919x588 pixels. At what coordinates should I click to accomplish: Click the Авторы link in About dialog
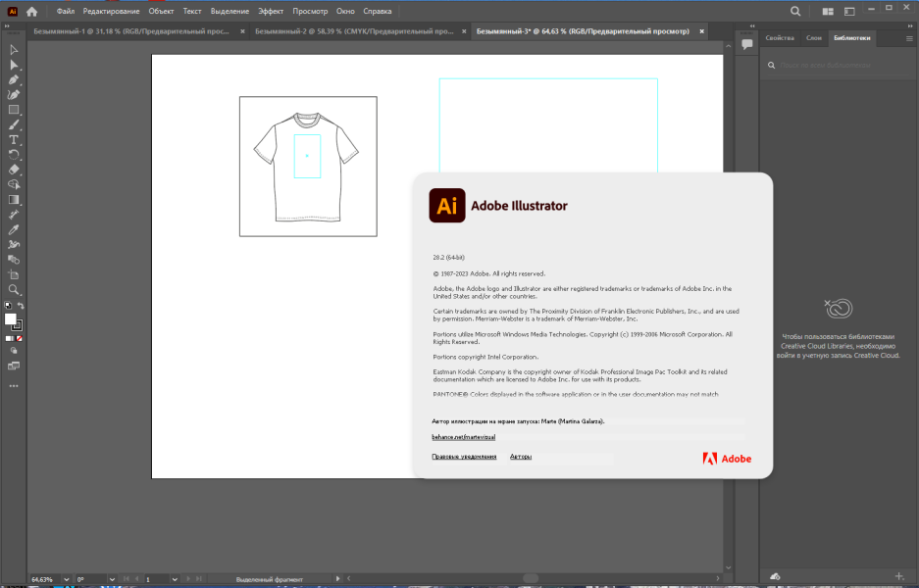tap(521, 457)
